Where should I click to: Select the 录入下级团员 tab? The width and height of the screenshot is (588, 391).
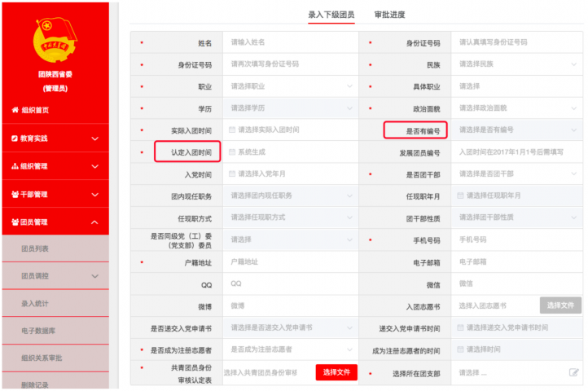click(x=331, y=15)
